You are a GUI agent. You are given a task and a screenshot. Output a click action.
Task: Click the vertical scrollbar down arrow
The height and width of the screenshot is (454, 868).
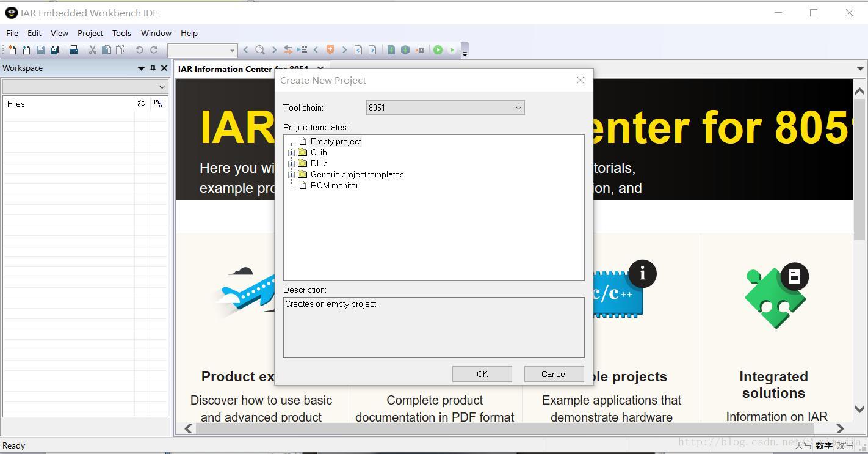(x=859, y=409)
